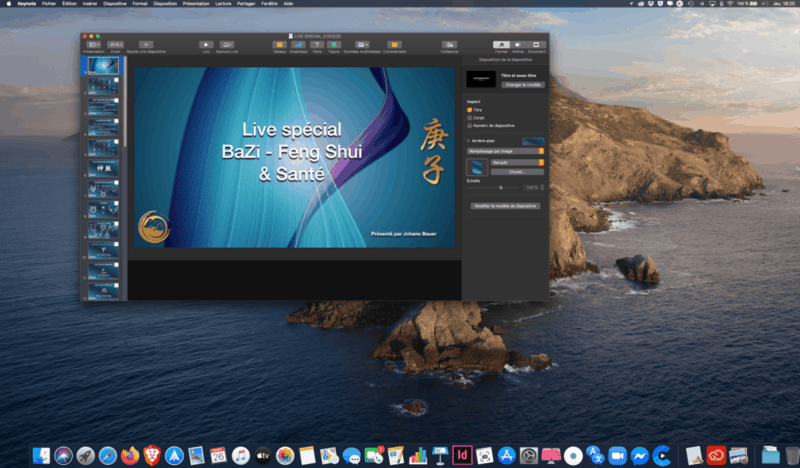Click Présenté par Johann Bauer text

tap(404, 234)
